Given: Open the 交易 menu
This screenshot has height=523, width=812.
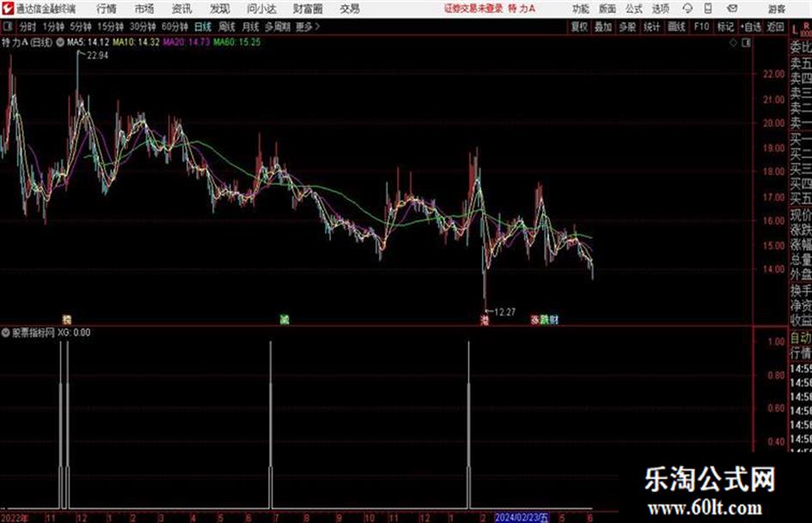Looking at the screenshot, I should click(x=350, y=9).
